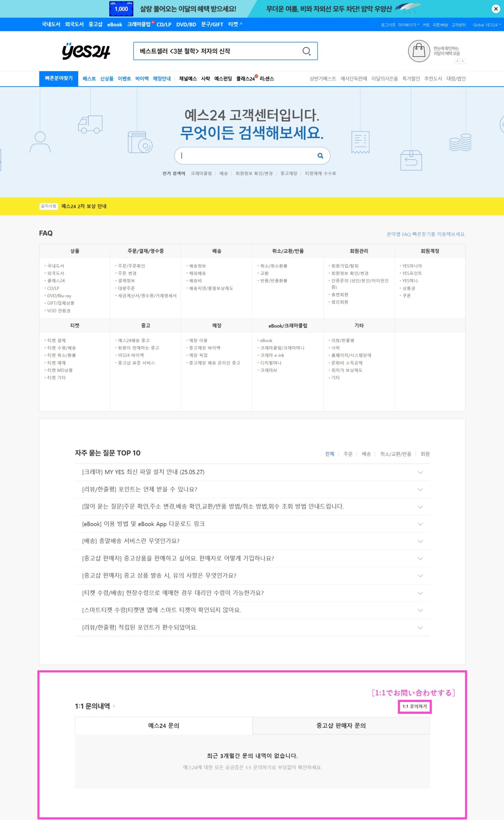
Task: Open the 바이백 menu item
Action: (x=142, y=79)
